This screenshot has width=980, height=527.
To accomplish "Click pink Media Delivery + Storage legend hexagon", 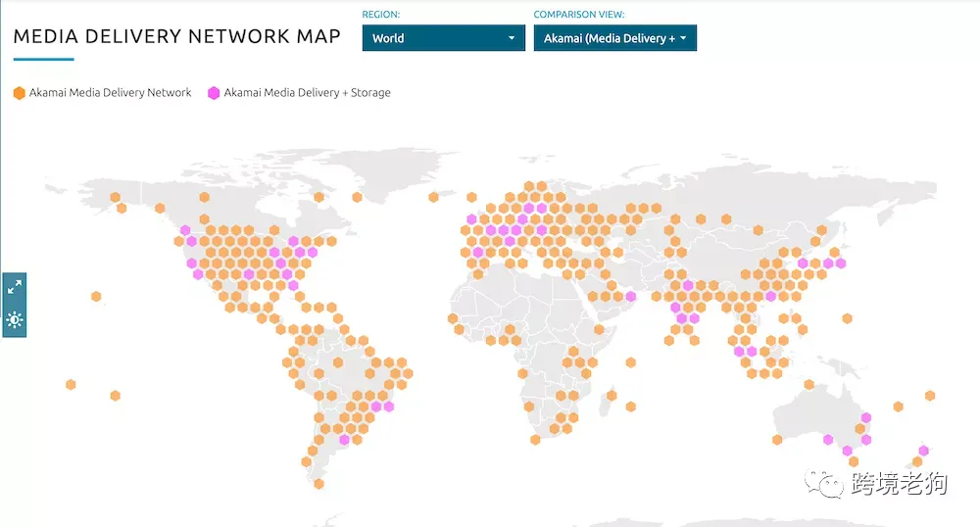I will [214, 93].
